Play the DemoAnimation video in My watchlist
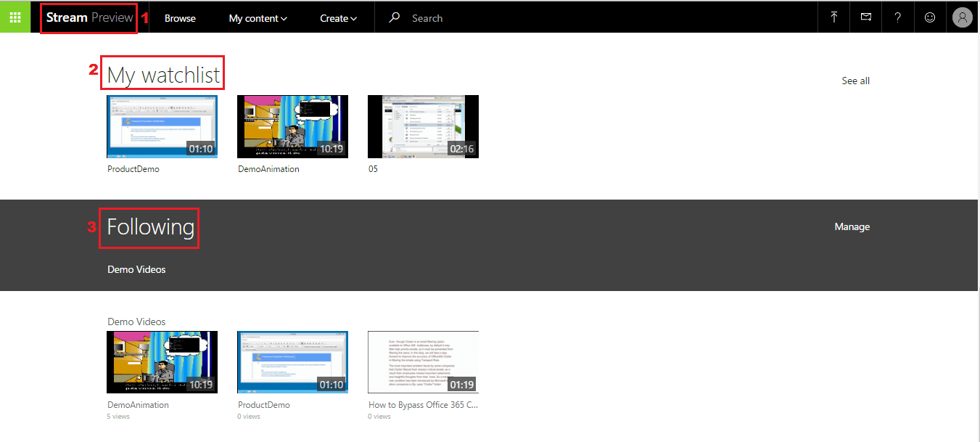 point(292,126)
